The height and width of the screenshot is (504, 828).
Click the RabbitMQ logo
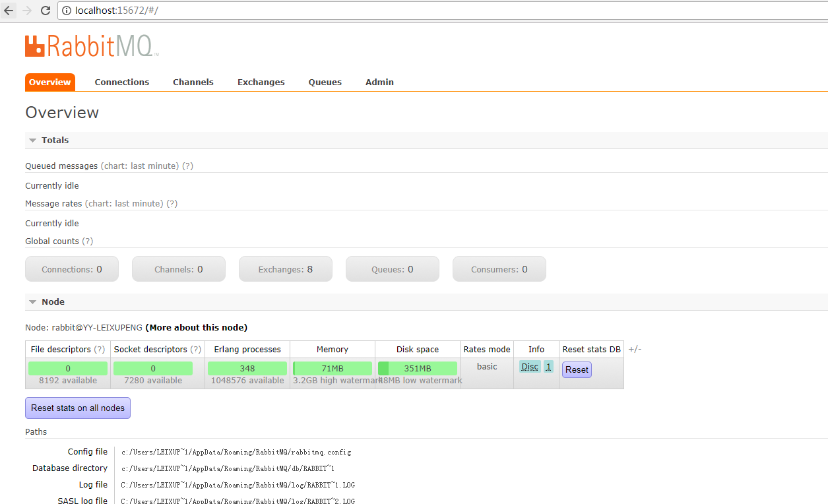point(92,46)
